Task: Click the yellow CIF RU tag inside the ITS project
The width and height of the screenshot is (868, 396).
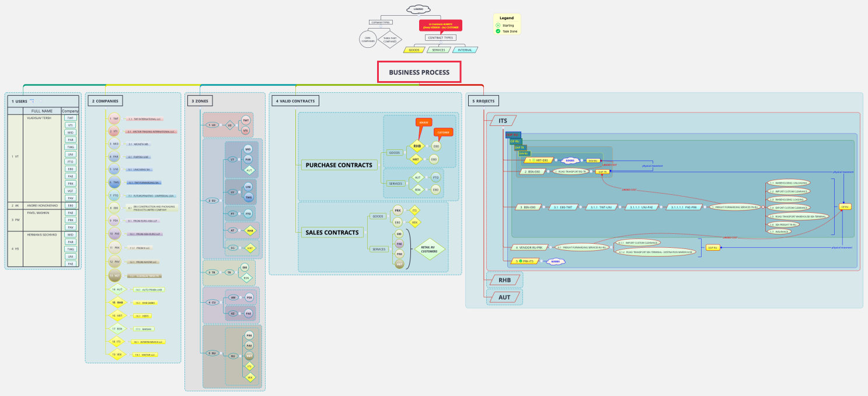Action: point(845,206)
